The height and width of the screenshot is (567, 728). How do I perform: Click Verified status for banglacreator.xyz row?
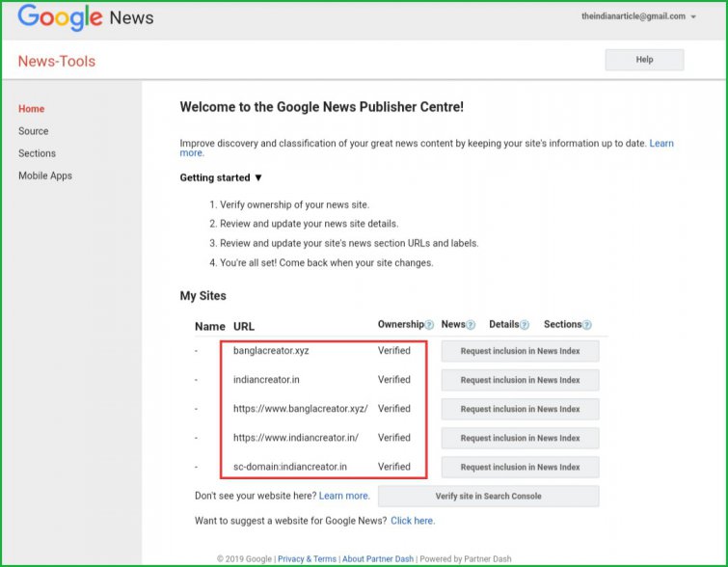pyautogui.click(x=394, y=351)
